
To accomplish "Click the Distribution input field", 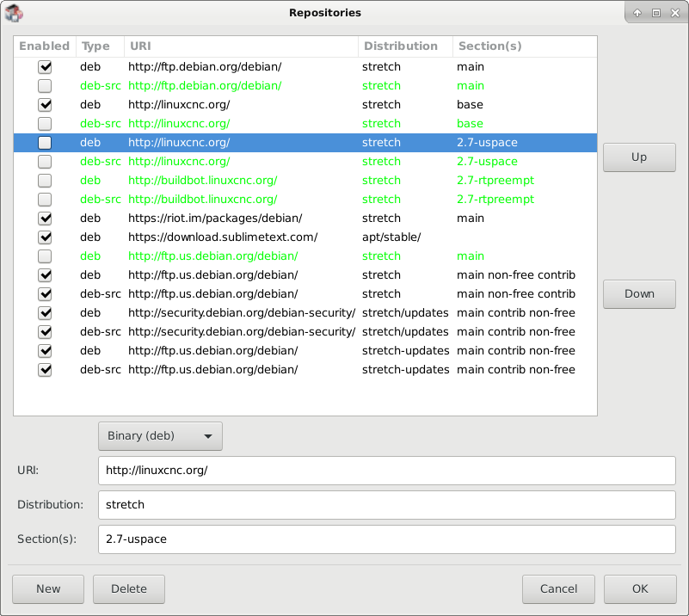I will [x=387, y=505].
